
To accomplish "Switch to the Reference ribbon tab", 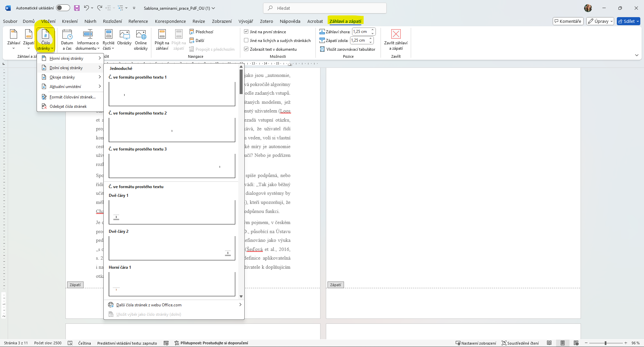I will [138, 21].
